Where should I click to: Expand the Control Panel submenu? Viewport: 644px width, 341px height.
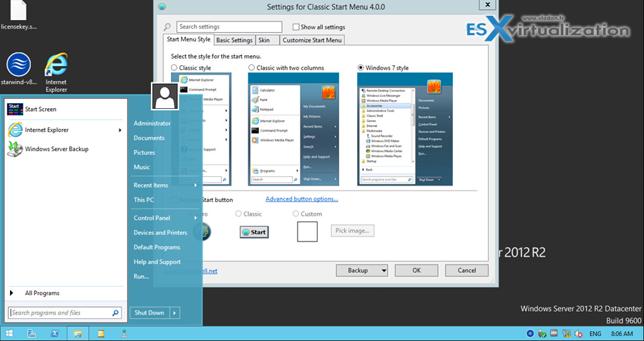pyautogui.click(x=195, y=218)
